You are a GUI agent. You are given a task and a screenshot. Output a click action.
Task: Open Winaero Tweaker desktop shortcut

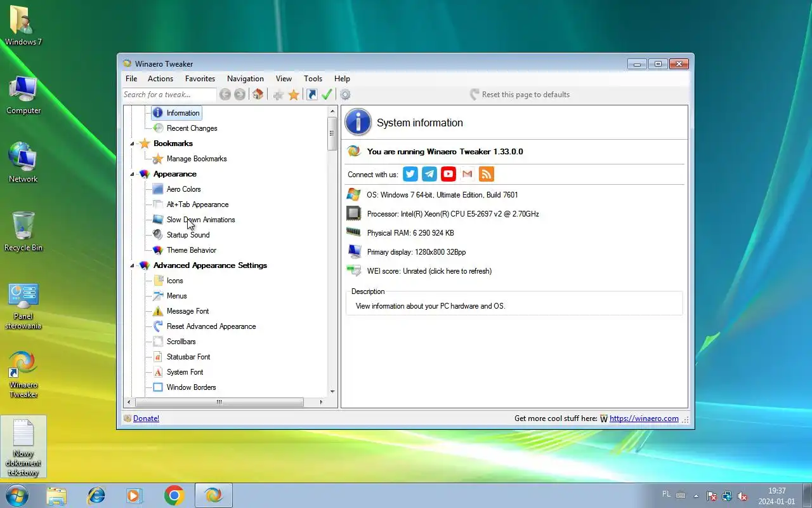[x=23, y=375]
